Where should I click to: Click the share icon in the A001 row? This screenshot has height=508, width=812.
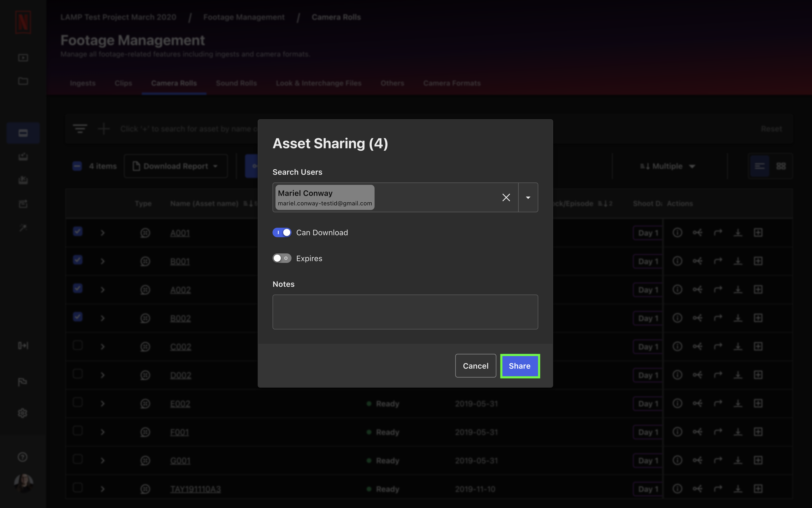pyautogui.click(x=697, y=232)
